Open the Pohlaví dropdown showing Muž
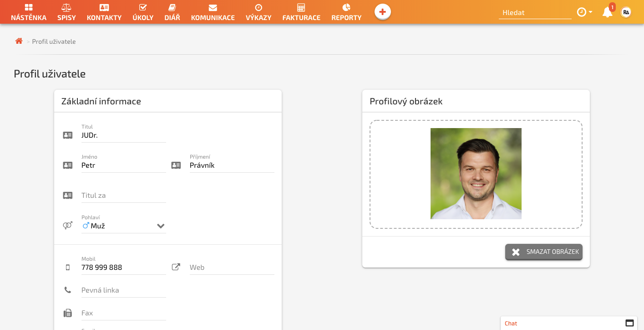 pos(124,226)
